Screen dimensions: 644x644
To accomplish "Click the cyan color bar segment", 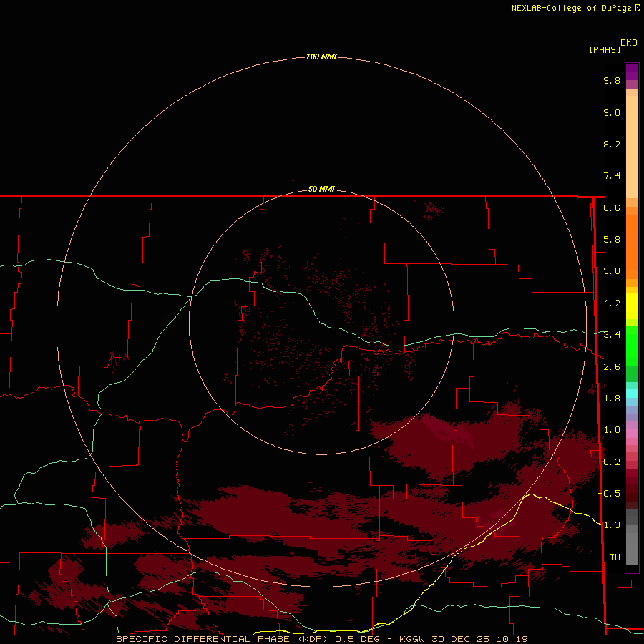I will point(632,394).
